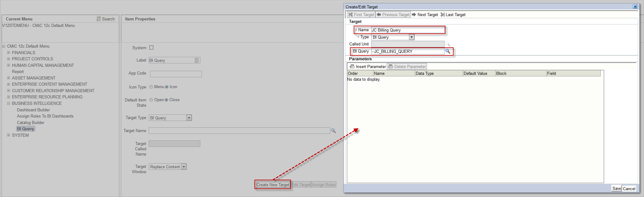The width and height of the screenshot is (644, 197).
Task: Expand the ASSET MANAGEMENT node
Action: [x=9, y=78]
